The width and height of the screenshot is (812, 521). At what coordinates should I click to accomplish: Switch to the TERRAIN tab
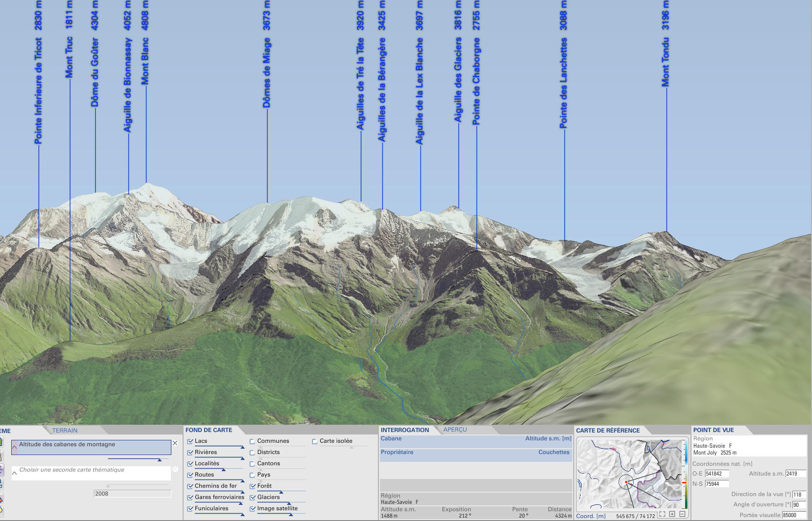click(65, 431)
